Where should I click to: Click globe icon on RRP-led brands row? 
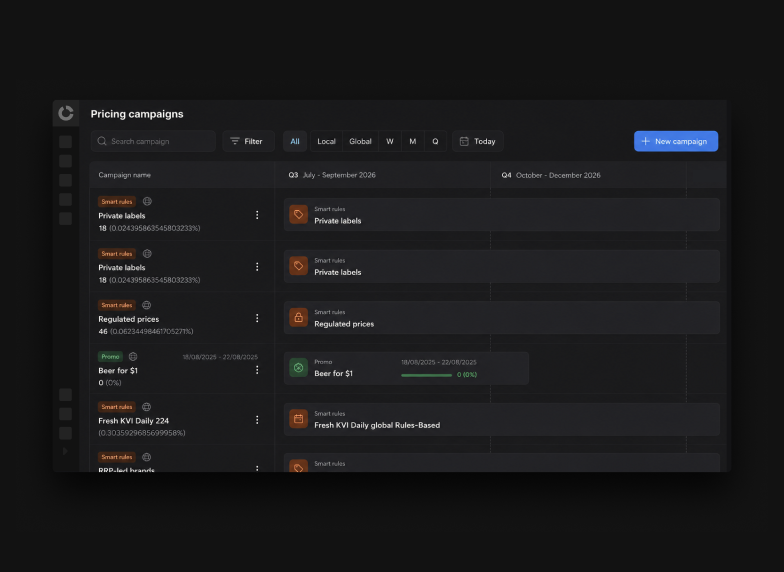(146, 457)
